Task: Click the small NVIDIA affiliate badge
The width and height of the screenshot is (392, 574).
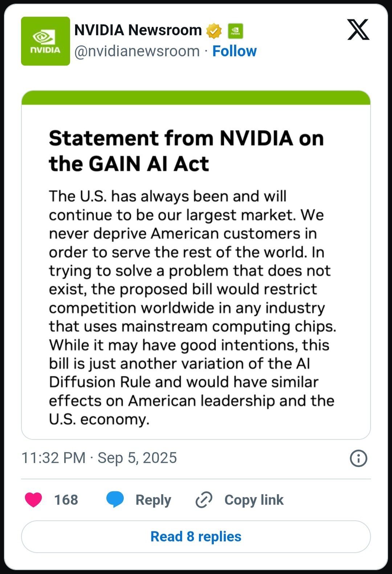Action: 236,31
